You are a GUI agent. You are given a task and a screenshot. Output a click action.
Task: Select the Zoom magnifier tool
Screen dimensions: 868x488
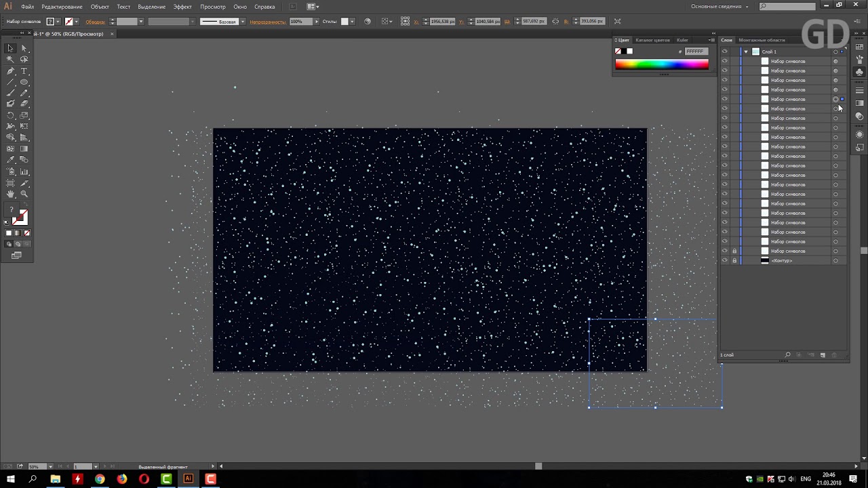click(24, 194)
